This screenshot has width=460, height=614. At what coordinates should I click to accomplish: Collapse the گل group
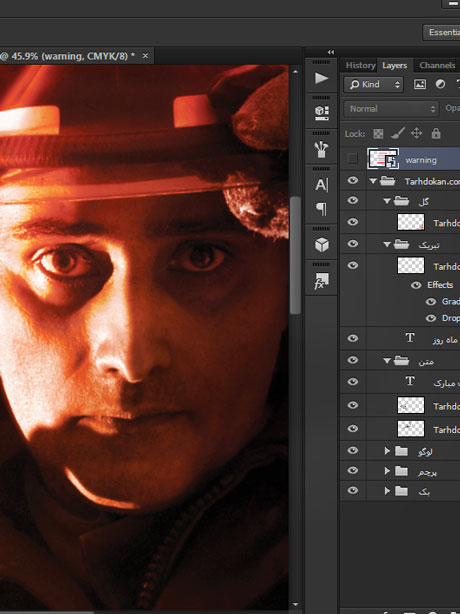(387, 201)
